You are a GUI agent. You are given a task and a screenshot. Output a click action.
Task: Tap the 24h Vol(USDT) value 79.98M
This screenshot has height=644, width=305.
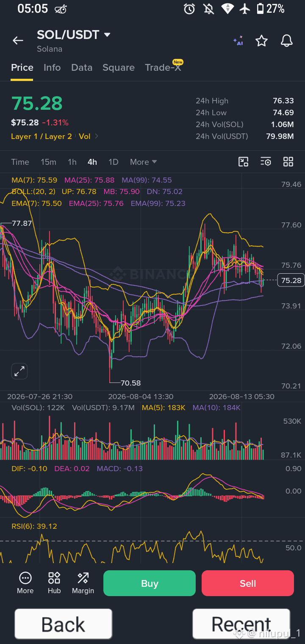coord(280,136)
